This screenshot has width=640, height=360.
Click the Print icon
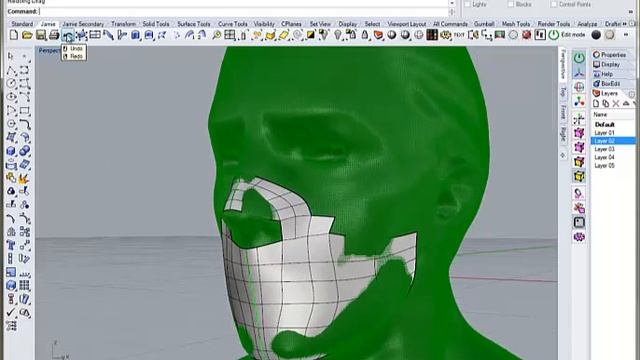[54, 35]
